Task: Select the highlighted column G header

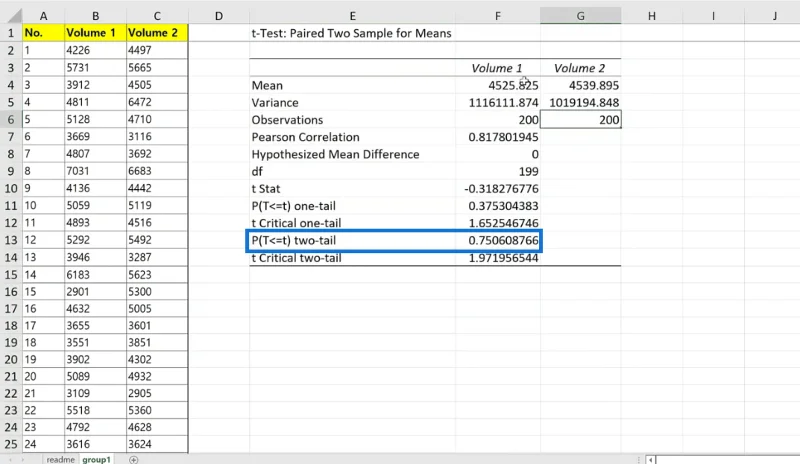Action: point(581,16)
